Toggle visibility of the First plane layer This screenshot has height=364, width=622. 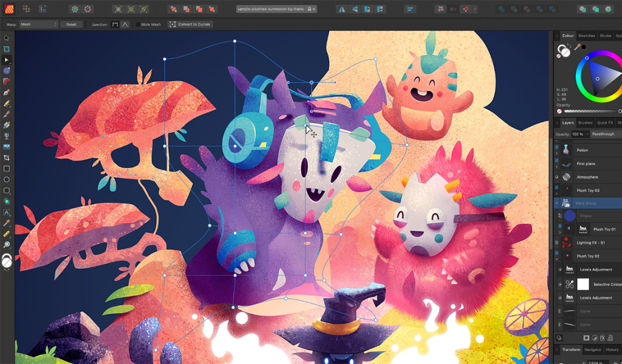tap(556, 160)
